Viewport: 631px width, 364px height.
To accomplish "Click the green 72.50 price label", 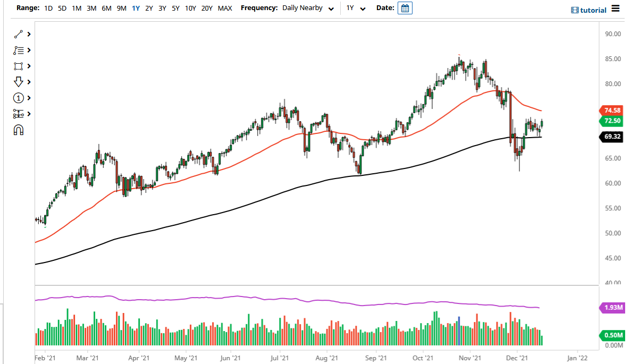I will click(611, 121).
